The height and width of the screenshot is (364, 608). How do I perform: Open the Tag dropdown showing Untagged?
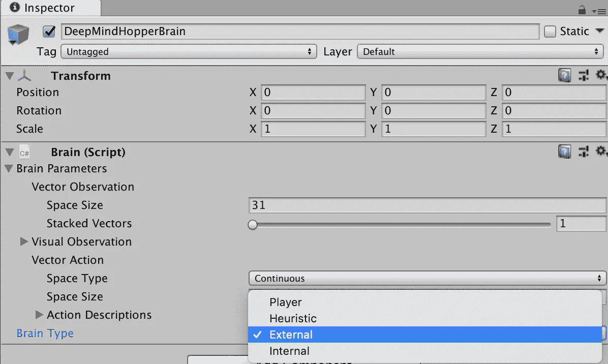pos(189,51)
